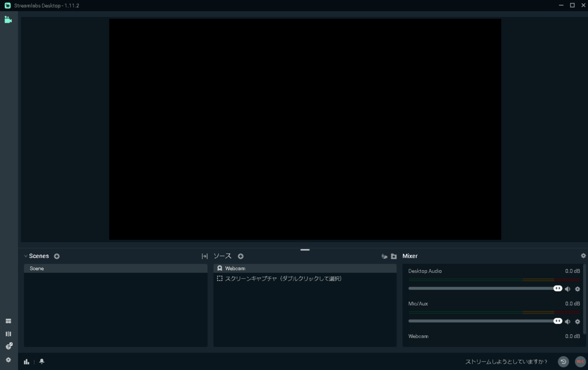Image resolution: width=588 pixels, height=370 pixels.
Task: Add a source folder icon
Action: pos(394,256)
